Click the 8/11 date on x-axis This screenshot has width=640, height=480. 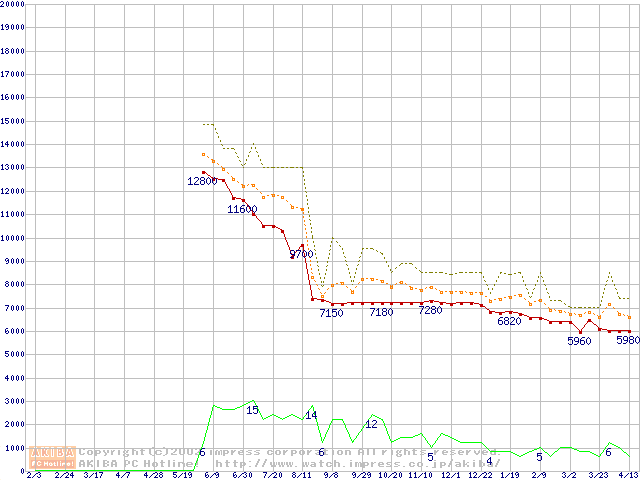click(301, 475)
